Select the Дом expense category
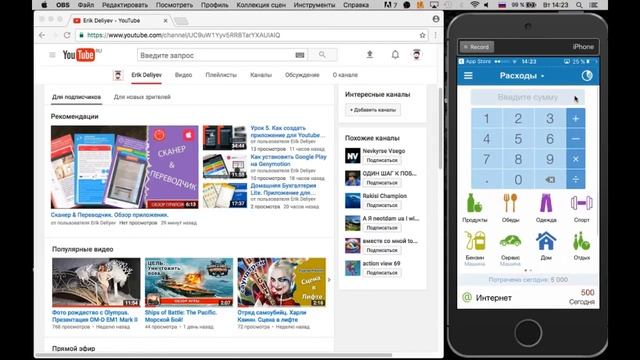The image size is (640, 360). coord(546,245)
